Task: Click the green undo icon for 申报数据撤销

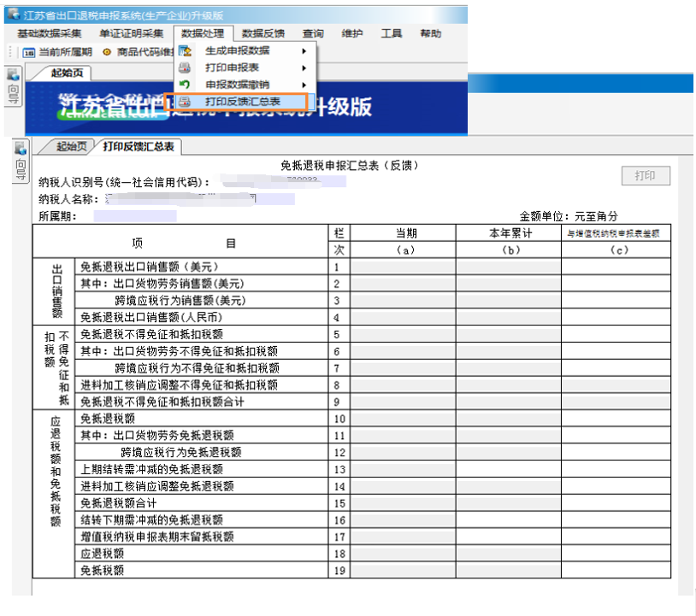Action: 185,85
